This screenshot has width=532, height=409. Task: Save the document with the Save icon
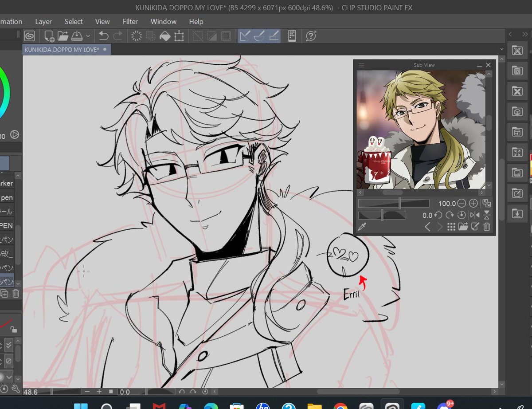[x=77, y=36]
